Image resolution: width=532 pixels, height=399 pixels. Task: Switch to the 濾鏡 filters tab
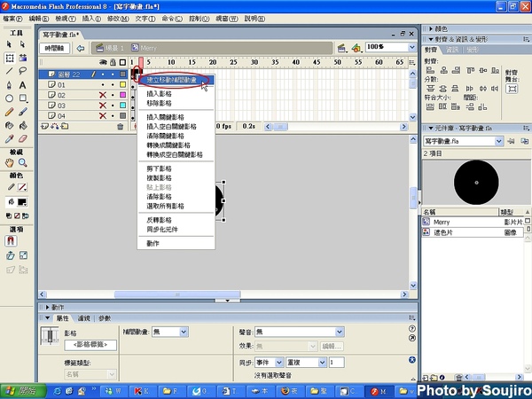(x=84, y=318)
